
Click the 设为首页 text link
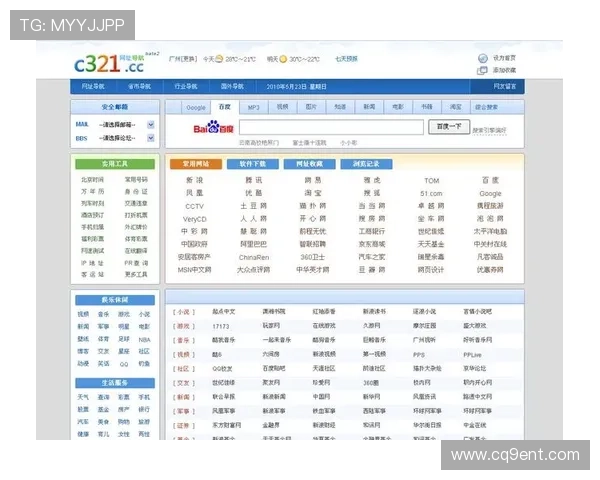[x=504, y=58]
